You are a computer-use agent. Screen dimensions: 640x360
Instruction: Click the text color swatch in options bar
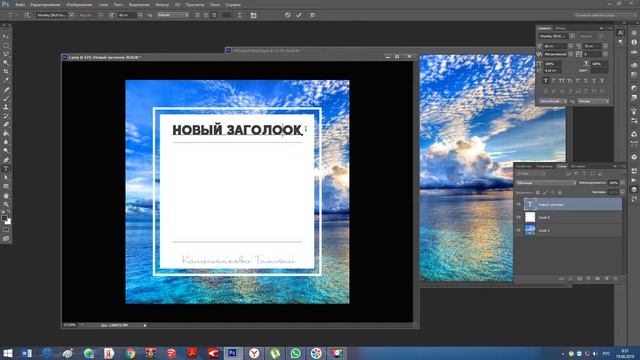pyautogui.click(x=226, y=15)
